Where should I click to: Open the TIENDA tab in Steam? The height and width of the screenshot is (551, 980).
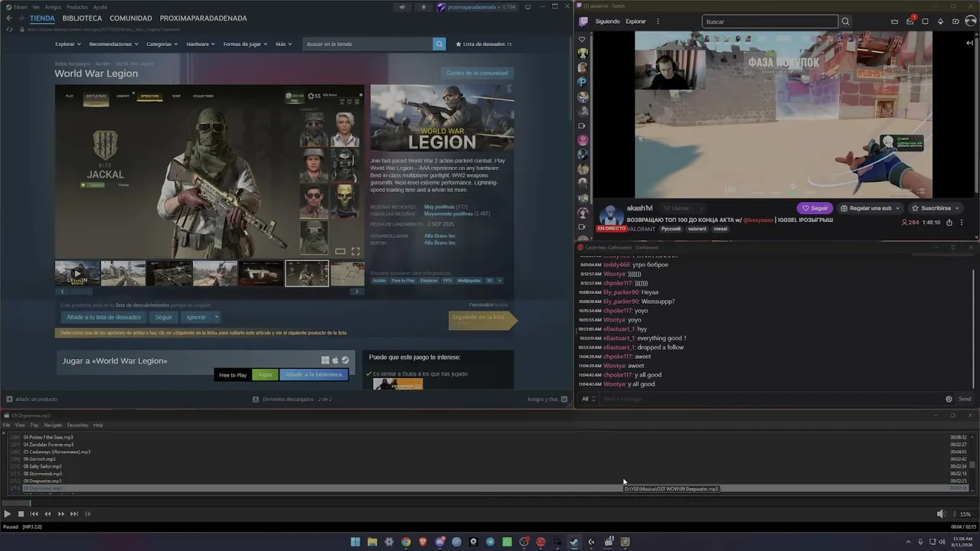coord(42,18)
